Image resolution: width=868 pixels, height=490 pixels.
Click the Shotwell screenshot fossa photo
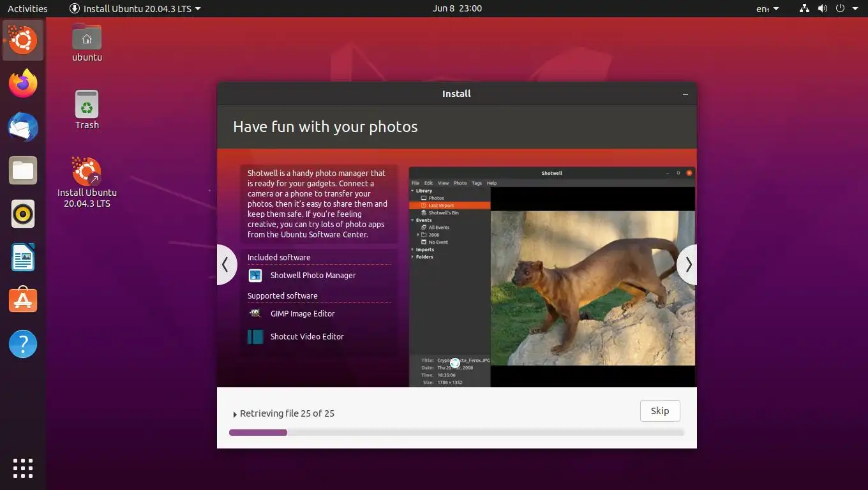tap(592, 288)
